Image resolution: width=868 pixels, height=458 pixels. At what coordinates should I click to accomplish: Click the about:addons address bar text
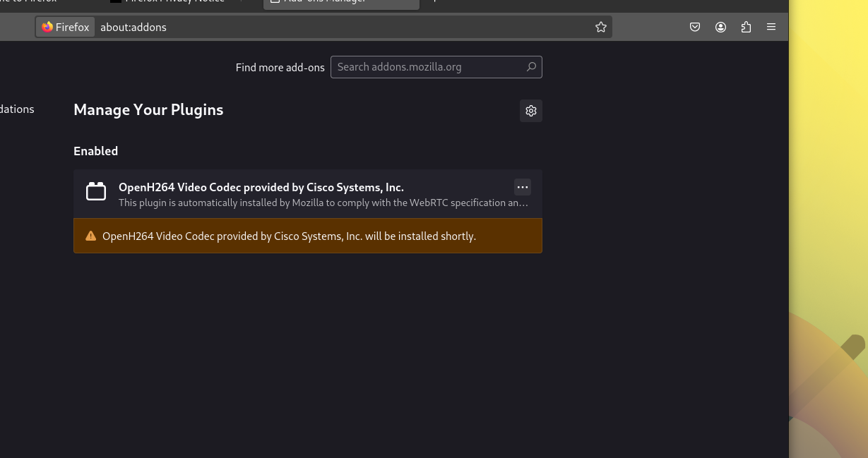(133, 27)
